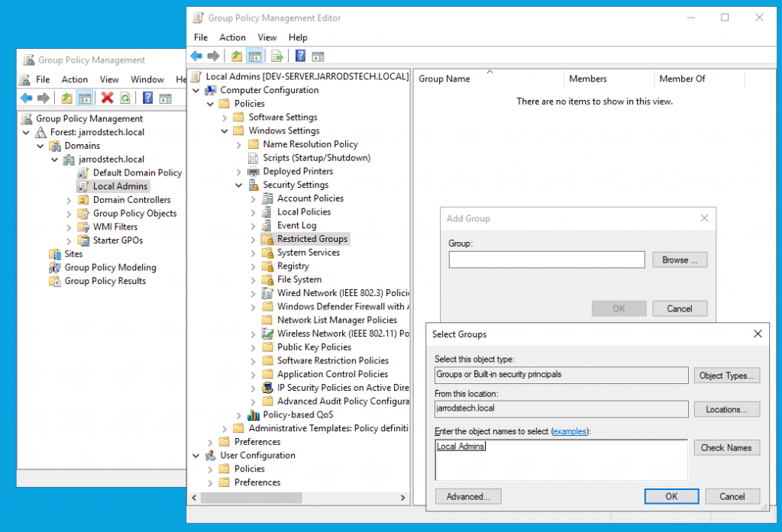
Task: Type in the Group field of Add Group dialog
Action: tap(546, 260)
